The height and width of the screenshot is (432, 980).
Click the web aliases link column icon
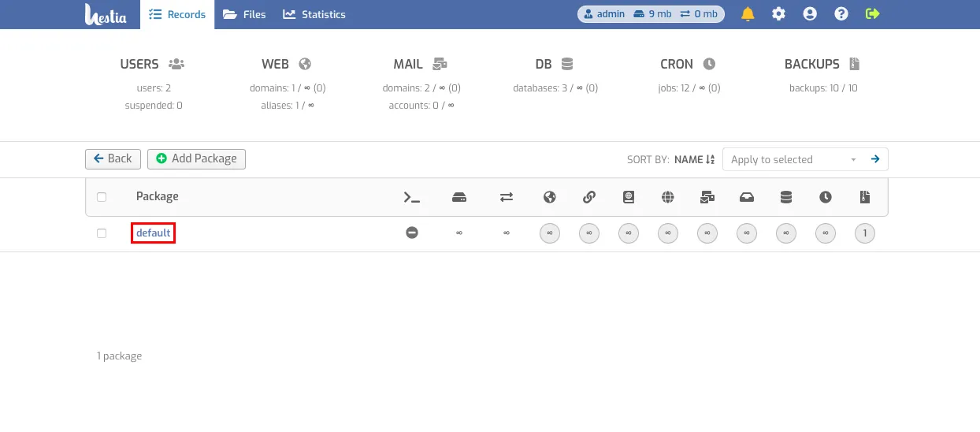(589, 197)
